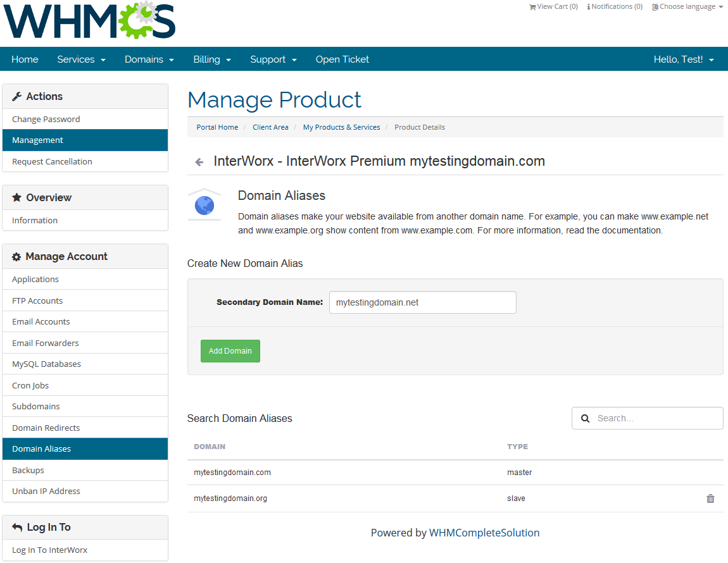Screen dimensions: 728x563
Task: Sort by the TYPE column header
Action: [517, 447]
